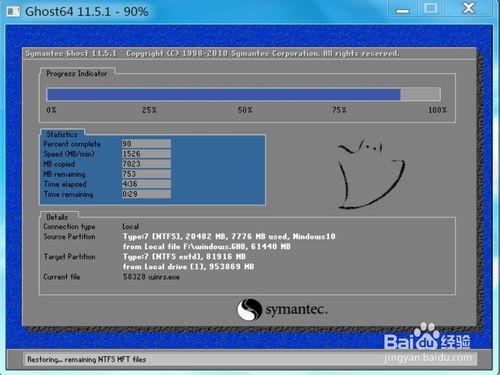
Task: Click the 50% progress scale mark
Action: click(x=245, y=110)
